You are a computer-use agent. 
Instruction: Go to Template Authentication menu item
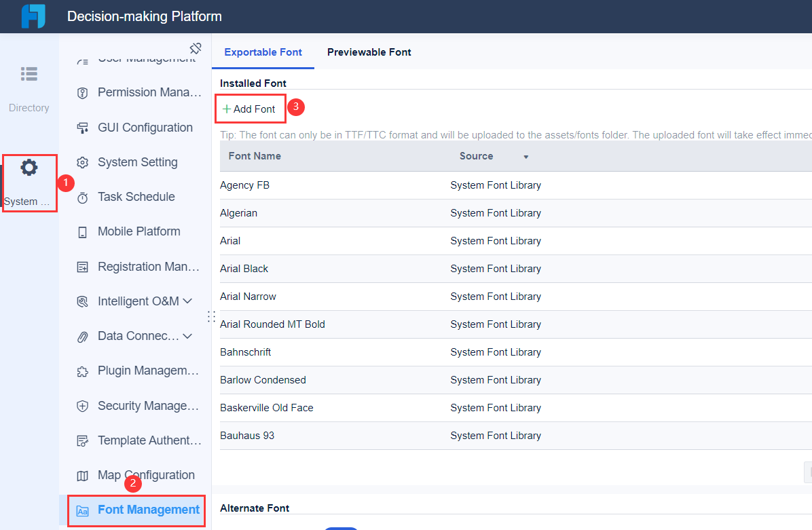149,440
